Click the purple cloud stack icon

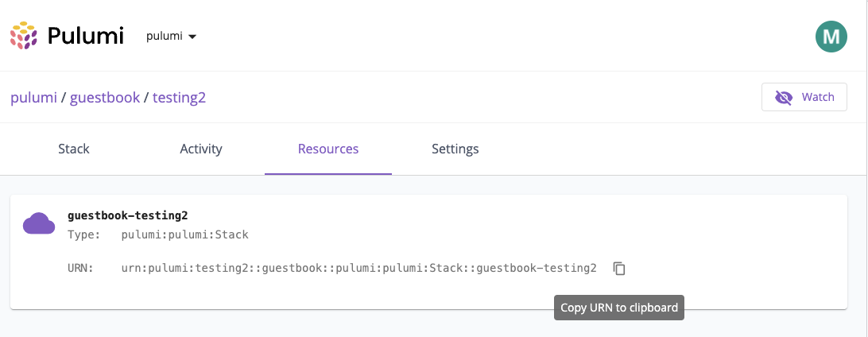coord(39,223)
